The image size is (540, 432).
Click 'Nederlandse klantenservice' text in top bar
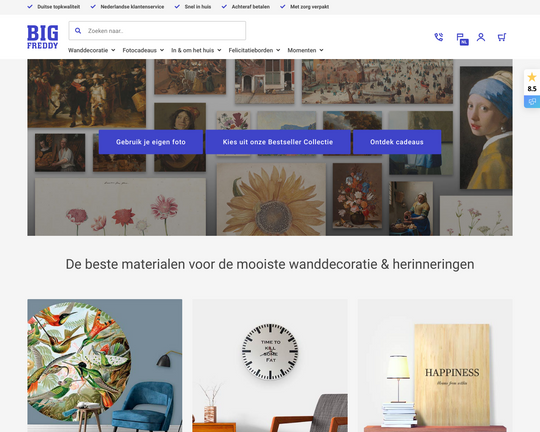[x=132, y=7]
